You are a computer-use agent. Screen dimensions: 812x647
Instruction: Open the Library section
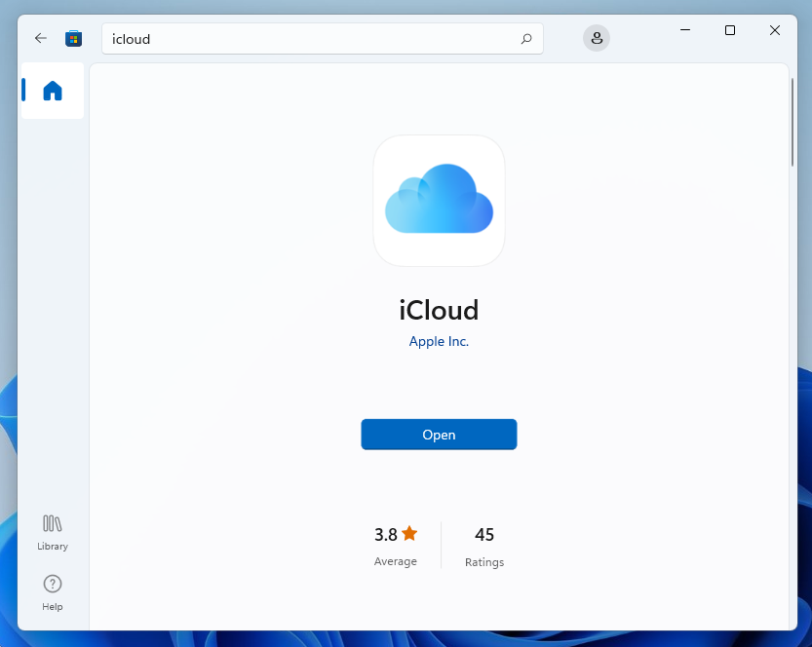tap(53, 533)
